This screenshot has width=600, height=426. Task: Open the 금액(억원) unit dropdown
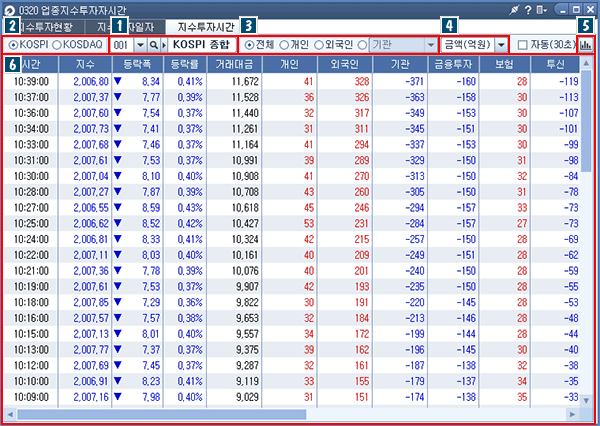point(500,46)
